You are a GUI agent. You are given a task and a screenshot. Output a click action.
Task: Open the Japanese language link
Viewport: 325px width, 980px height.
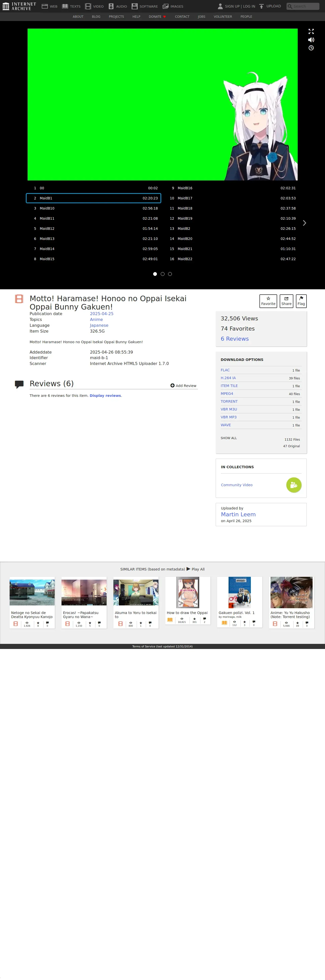click(x=99, y=325)
